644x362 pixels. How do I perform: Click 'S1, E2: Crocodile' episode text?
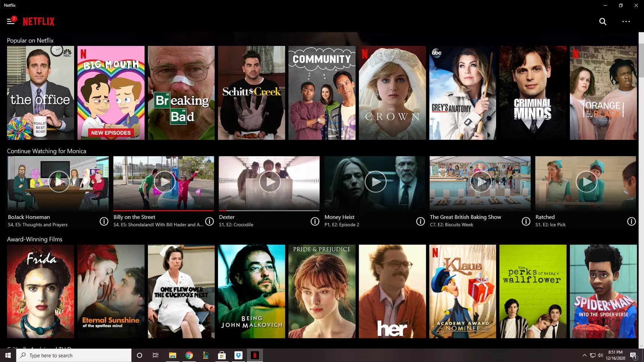click(x=236, y=225)
